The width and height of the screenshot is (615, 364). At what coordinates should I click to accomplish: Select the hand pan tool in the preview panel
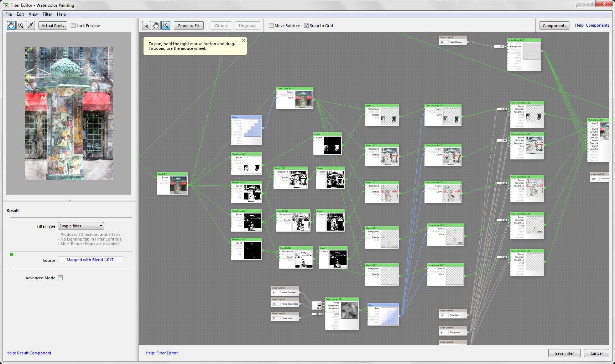tap(11, 25)
